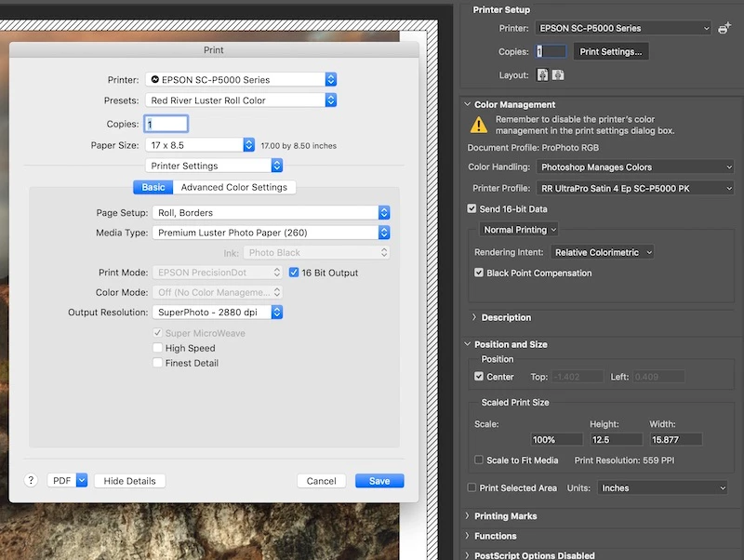
Task: Toggle the Finest Detail checkbox
Action: [157, 363]
